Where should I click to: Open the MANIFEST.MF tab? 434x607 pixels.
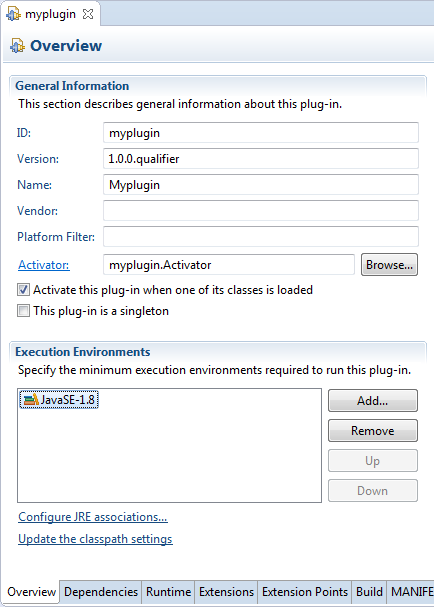pos(411,592)
